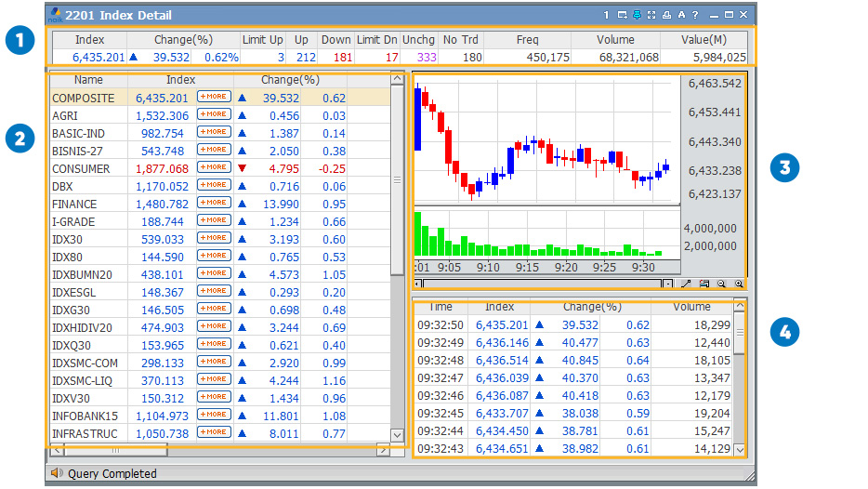Select the INFOBANK15 index row
Viewport: 868px width, 489px height.
(x=85, y=416)
